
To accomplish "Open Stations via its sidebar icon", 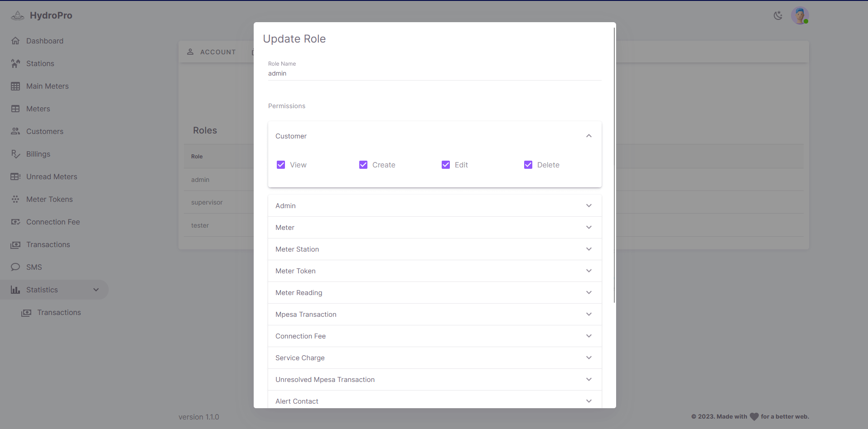I will pyautogui.click(x=15, y=63).
